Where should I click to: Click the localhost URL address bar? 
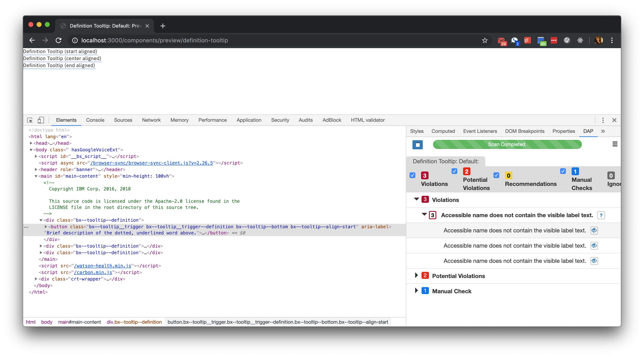tap(154, 40)
